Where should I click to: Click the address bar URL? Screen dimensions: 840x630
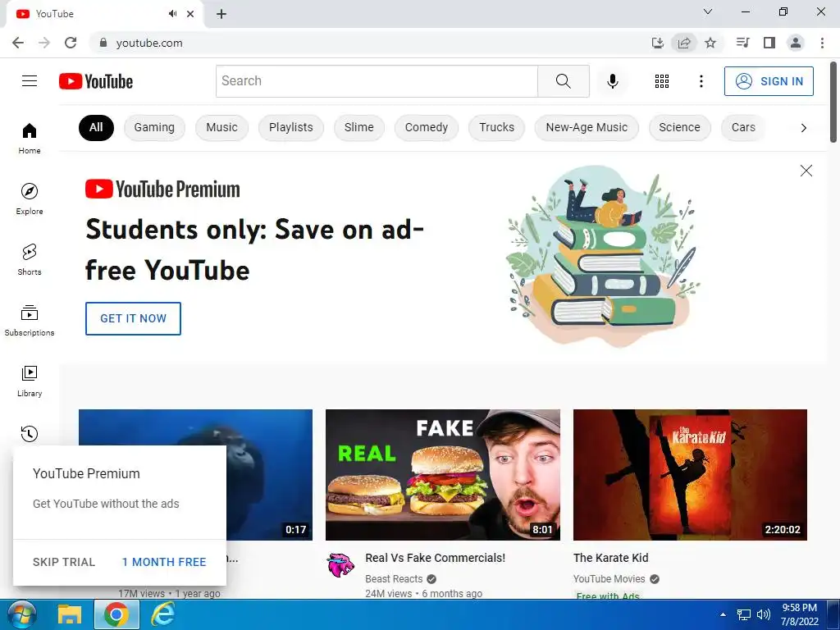coord(149,43)
